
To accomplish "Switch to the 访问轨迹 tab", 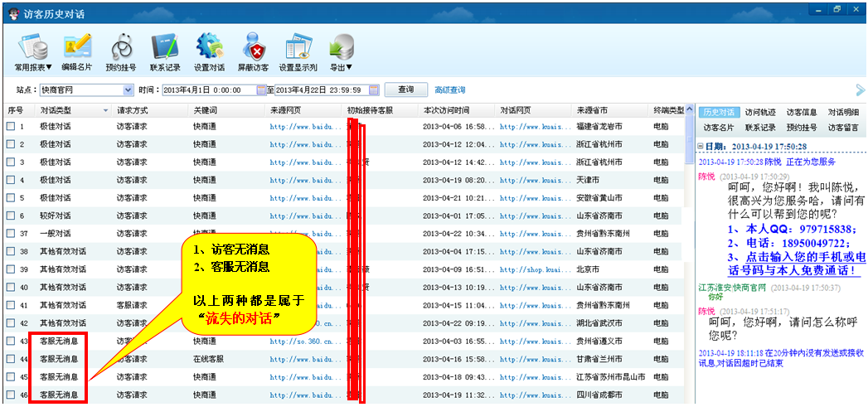I will [x=759, y=113].
